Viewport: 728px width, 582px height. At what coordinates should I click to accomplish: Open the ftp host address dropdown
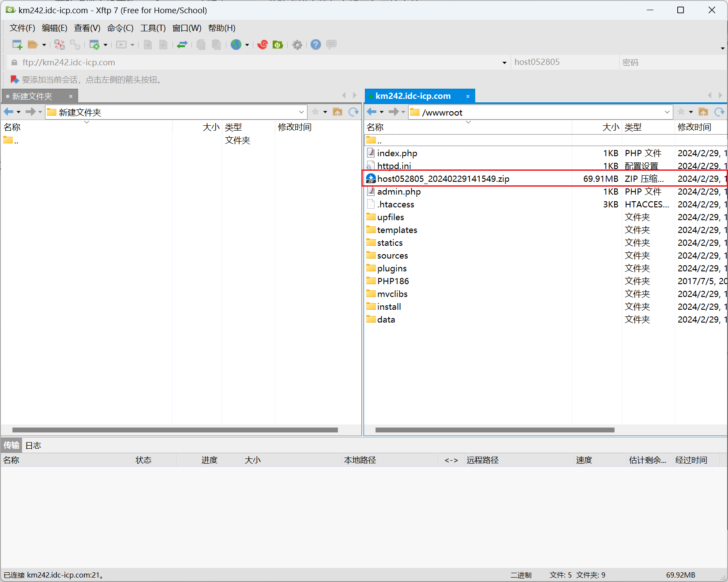click(504, 63)
